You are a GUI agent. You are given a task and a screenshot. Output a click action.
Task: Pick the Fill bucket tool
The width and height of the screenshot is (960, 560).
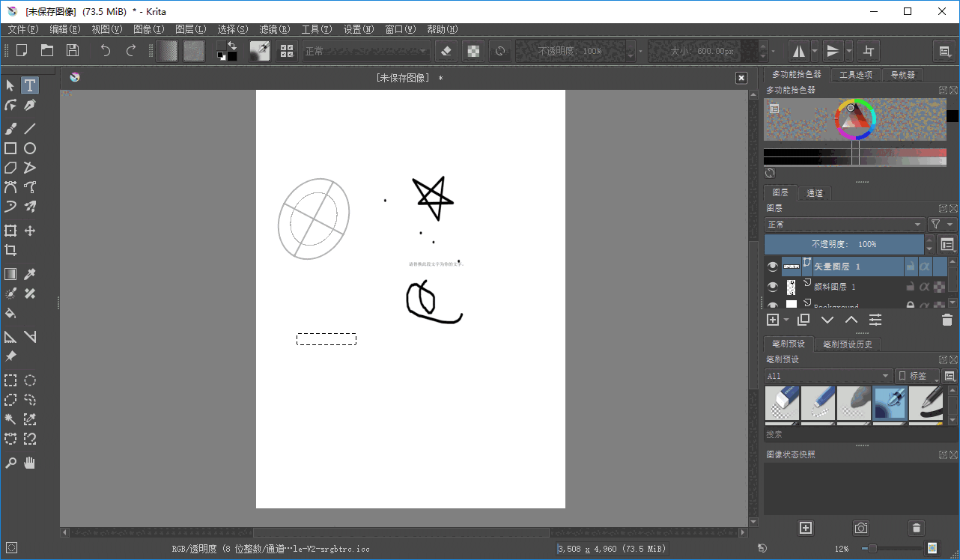[10, 313]
